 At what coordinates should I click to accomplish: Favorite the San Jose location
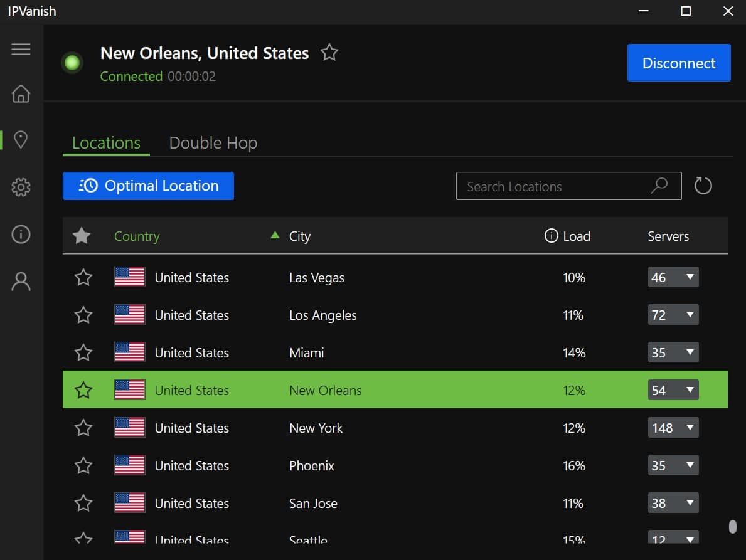point(83,502)
